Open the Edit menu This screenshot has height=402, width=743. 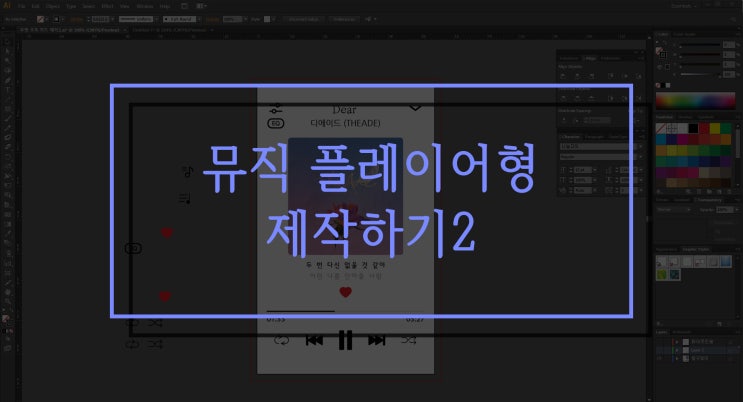coord(36,6)
